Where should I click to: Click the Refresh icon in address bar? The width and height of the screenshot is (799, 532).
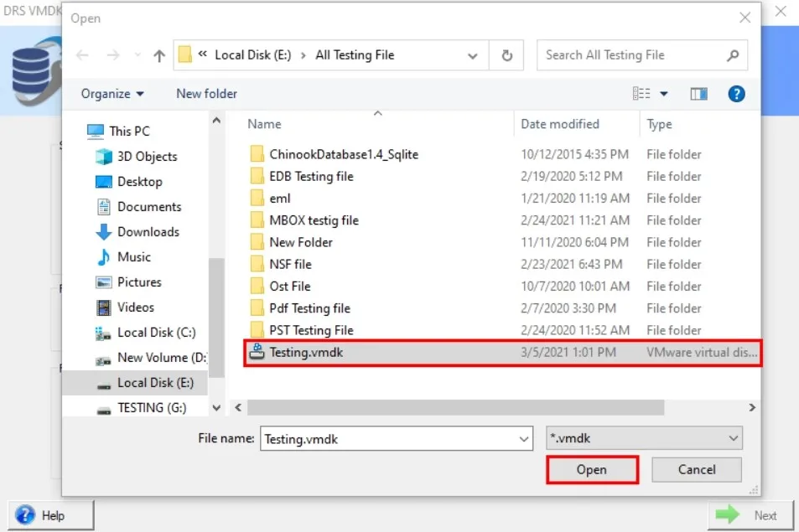[x=506, y=55]
